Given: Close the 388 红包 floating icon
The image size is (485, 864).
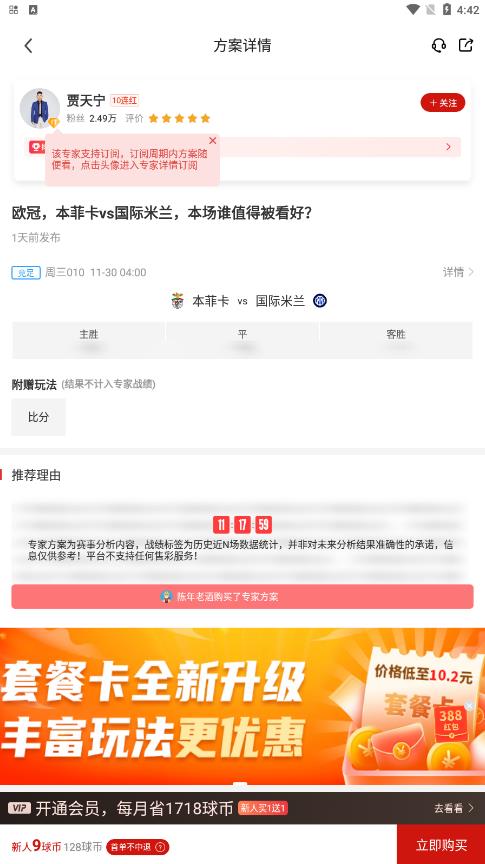Looking at the screenshot, I should click(469, 705).
